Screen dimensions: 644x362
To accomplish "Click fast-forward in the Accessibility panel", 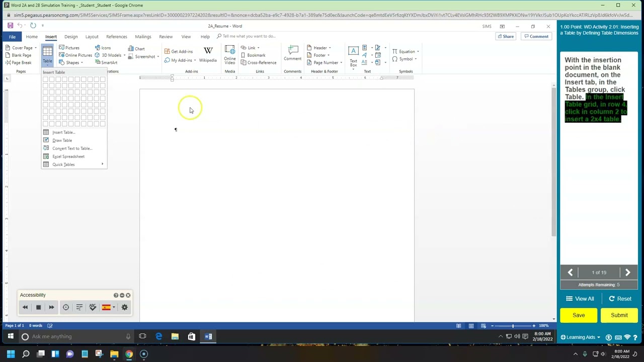I will click(51, 307).
